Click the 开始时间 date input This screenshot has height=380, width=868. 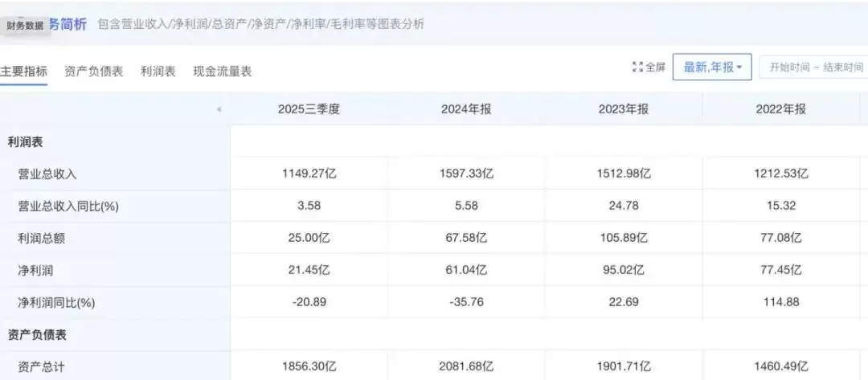[x=788, y=67]
